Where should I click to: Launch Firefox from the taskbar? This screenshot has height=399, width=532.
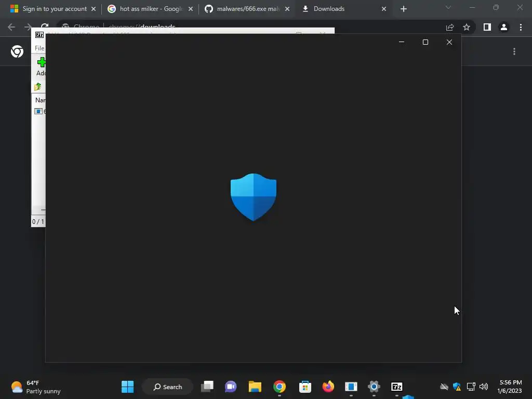(328, 387)
